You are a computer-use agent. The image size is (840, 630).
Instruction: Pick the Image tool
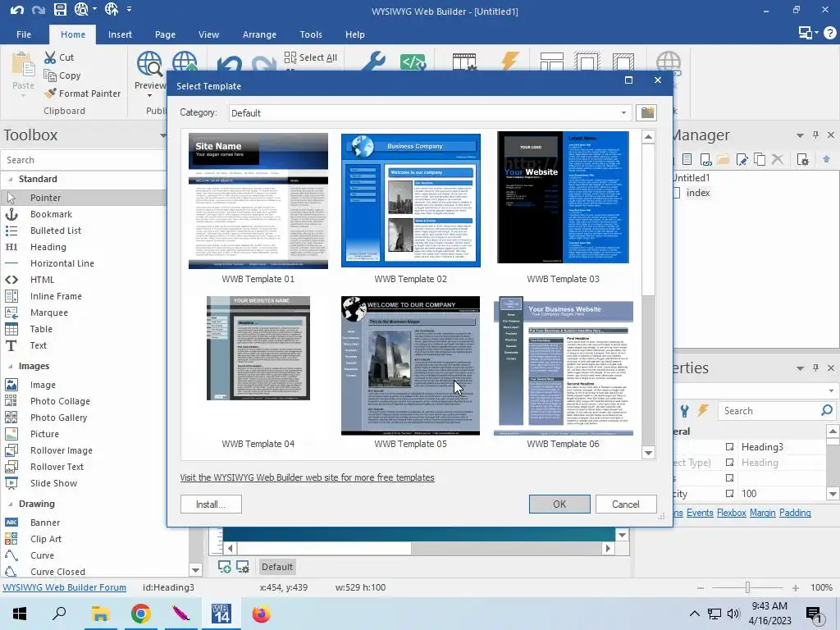click(x=43, y=386)
